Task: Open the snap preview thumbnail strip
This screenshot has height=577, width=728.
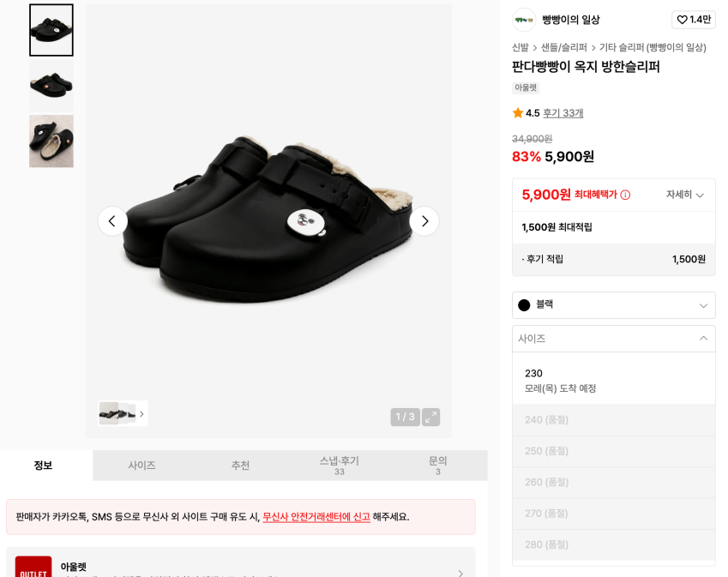Action: pyautogui.click(x=123, y=413)
